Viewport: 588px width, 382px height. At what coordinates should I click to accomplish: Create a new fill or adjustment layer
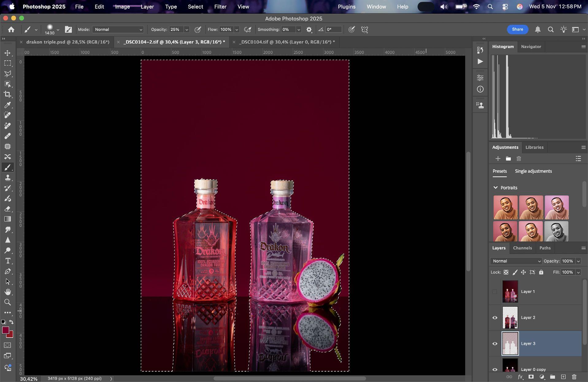(x=542, y=377)
